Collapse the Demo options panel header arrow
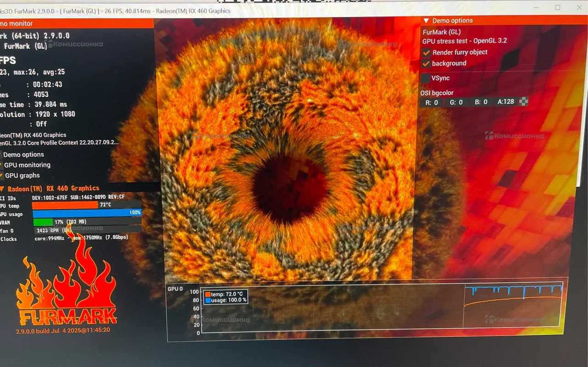The image size is (588, 367). pyautogui.click(x=426, y=21)
